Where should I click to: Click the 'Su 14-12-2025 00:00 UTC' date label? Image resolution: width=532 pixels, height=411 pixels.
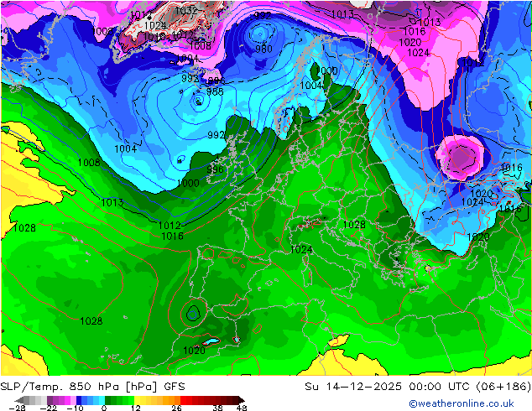387,387
